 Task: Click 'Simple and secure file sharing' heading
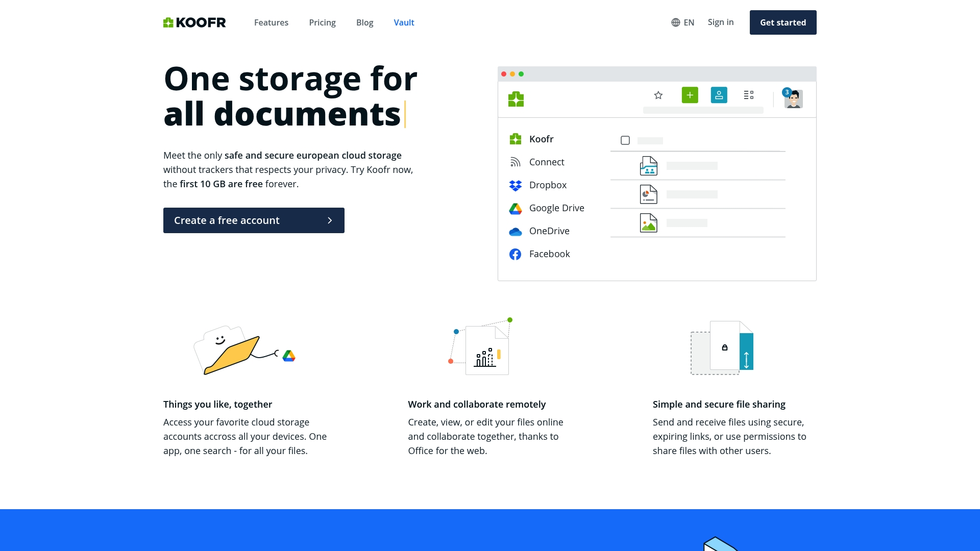(x=719, y=404)
